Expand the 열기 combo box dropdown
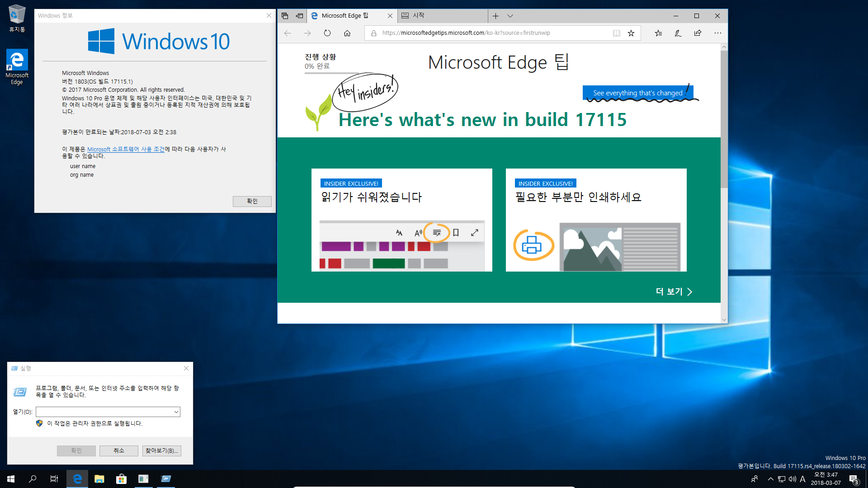This screenshot has height=488, width=868. 176,412
